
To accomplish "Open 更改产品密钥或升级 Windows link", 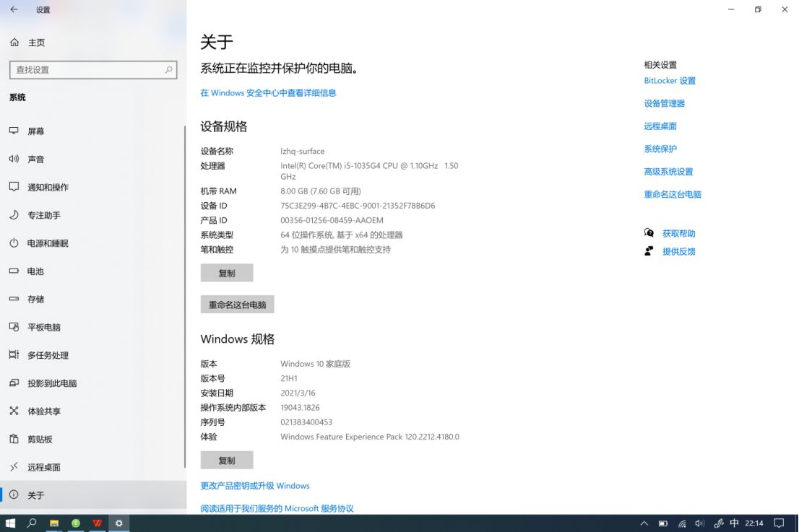I will [255, 486].
